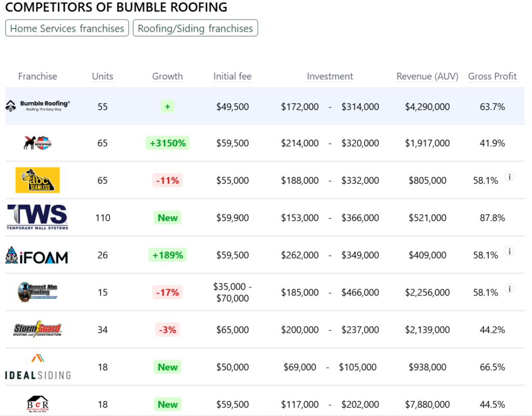Click the New growth badge in TWS row

click(168, 218)
